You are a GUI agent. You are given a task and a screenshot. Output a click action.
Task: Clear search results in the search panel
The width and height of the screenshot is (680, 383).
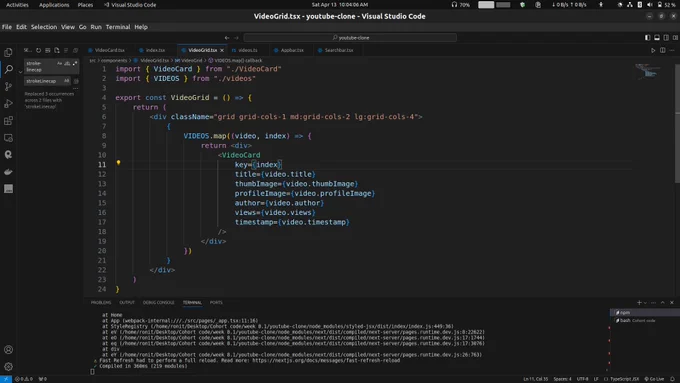point(48,50)
